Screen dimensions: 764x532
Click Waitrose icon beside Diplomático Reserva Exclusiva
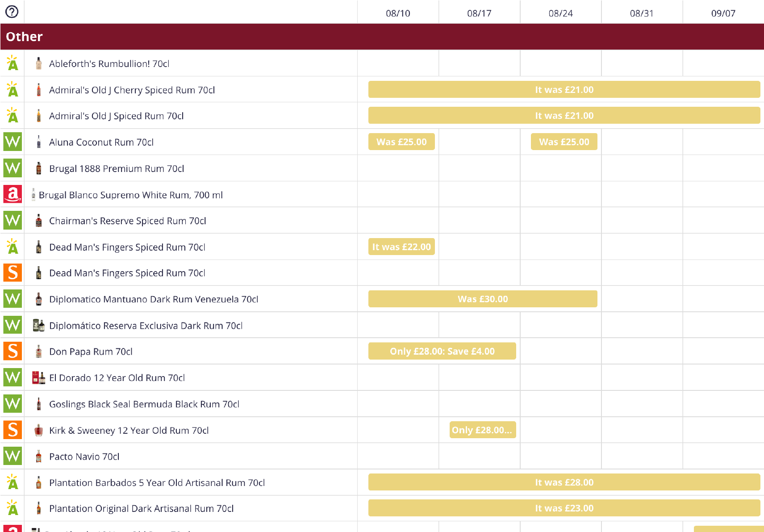coord(13,325)
